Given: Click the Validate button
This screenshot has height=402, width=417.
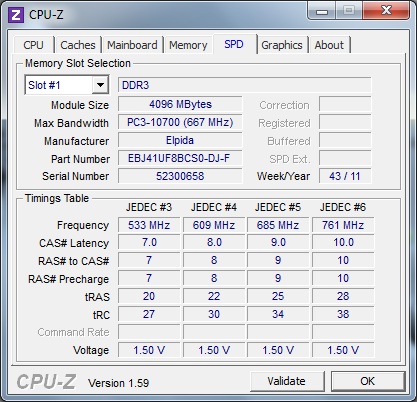Looking at the screenshot, I should (x=286, y=381).
